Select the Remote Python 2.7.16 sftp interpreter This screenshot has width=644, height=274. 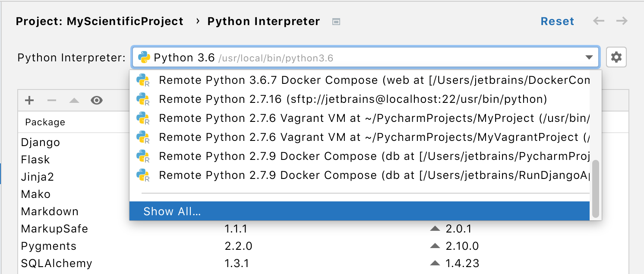[x=302, y=99]
